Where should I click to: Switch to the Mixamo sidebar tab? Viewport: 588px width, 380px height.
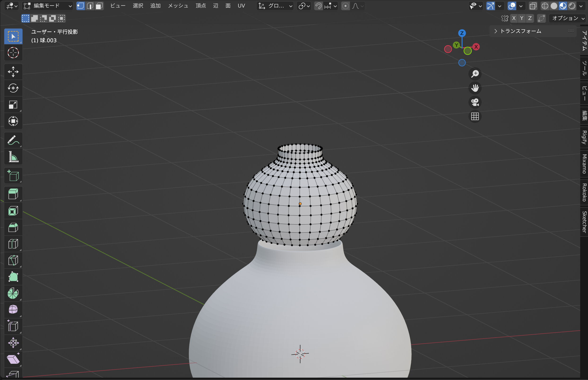584,164
